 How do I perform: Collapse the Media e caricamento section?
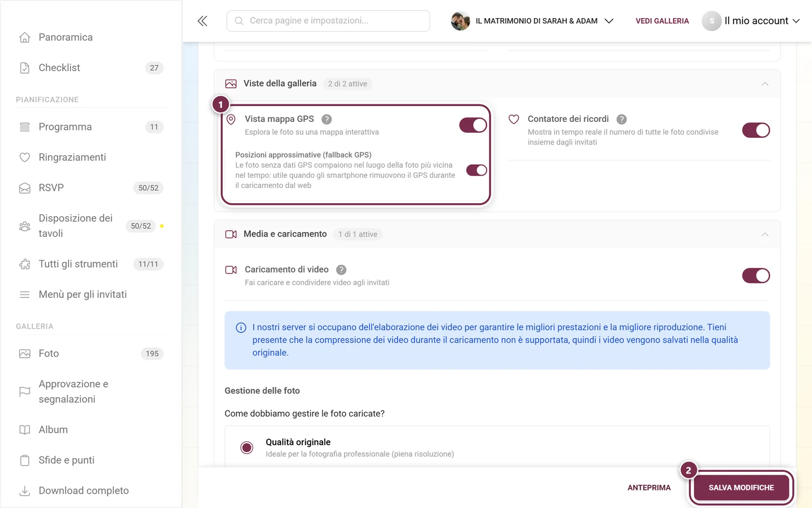(x=765, y=235)
